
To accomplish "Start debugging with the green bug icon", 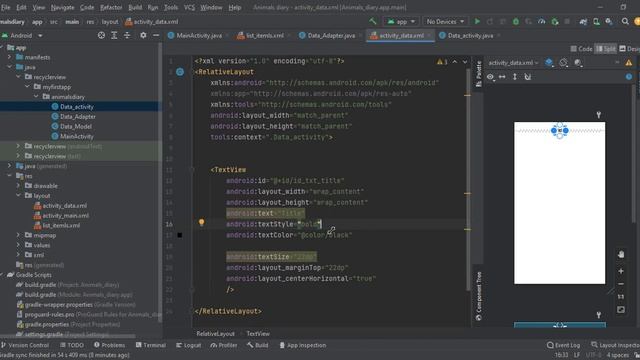I will (516, 21).
